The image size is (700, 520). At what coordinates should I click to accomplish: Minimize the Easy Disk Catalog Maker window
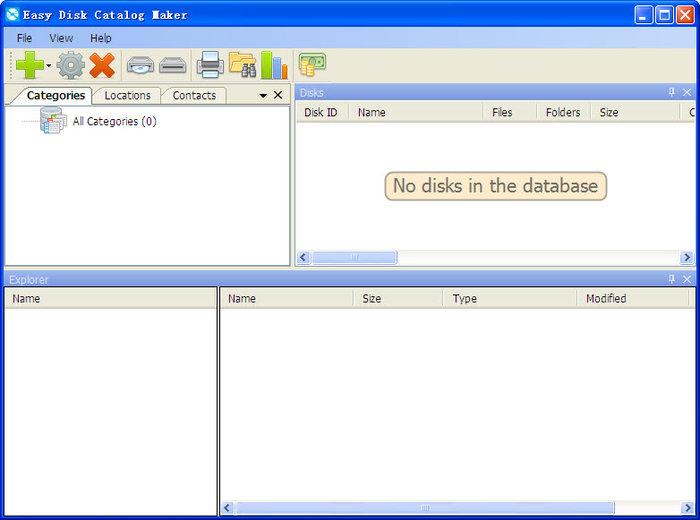point(643,15)
